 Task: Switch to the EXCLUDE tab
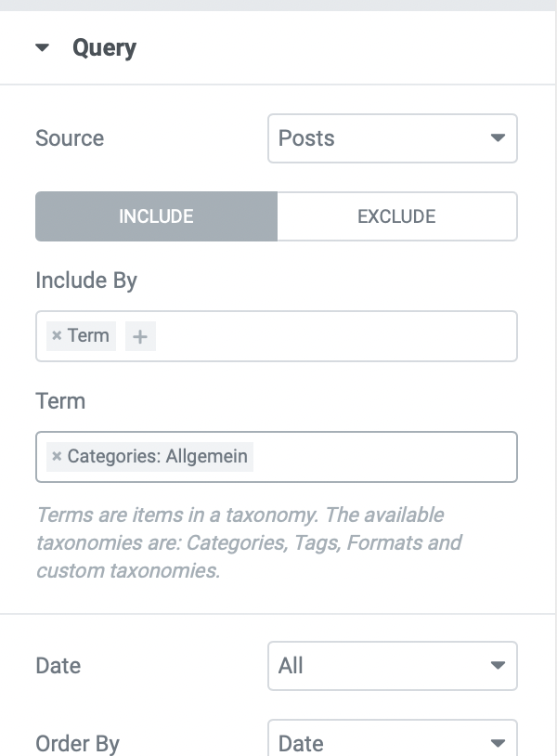[x=397, y=216]
